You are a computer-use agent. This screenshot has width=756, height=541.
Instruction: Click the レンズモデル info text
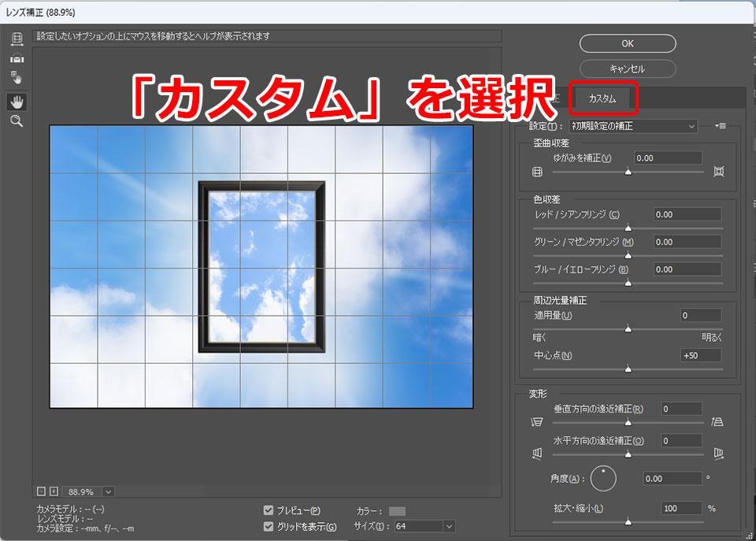point(65,519)
